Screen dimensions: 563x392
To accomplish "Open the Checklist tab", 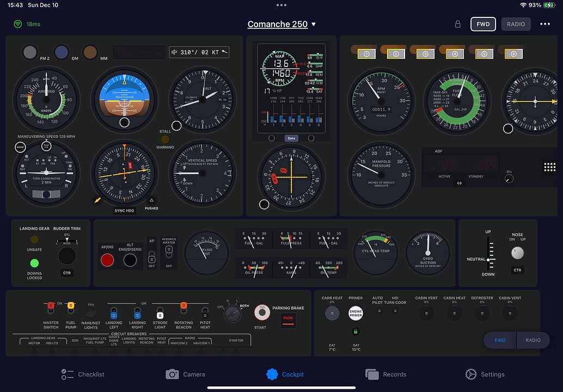I will click(83, 374).
